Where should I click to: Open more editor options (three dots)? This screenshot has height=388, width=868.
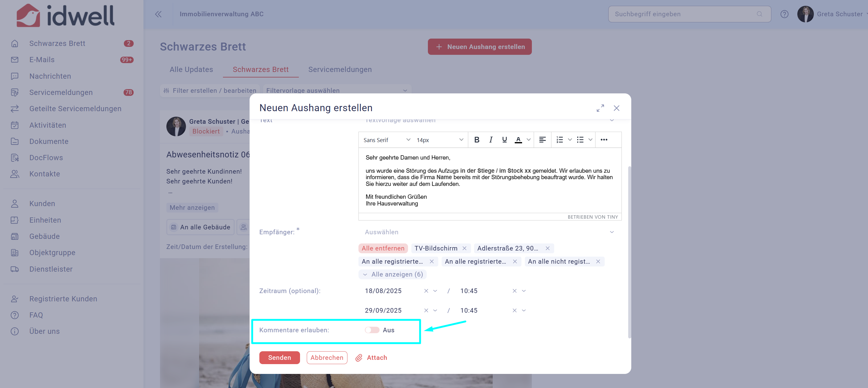pyautogui.click(x=603, y=140)
